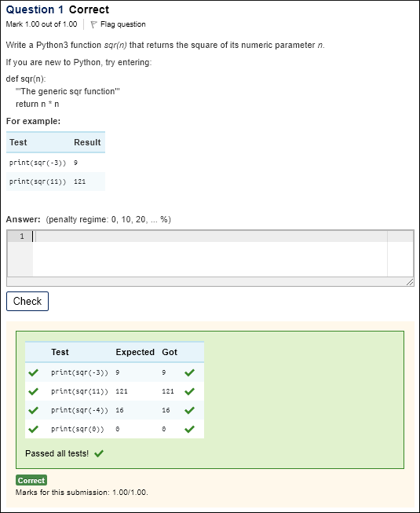Viewport: 420px width, 513px height.
Task: Click left green checkmark for sqr(-3) row
Action: [x=33, y=372]
